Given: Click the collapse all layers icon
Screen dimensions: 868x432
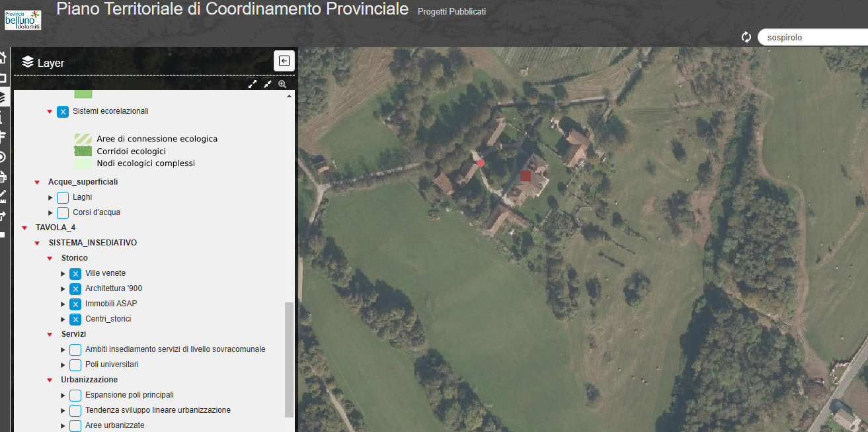Looking at the screenshot, I should tap(268, 84).
